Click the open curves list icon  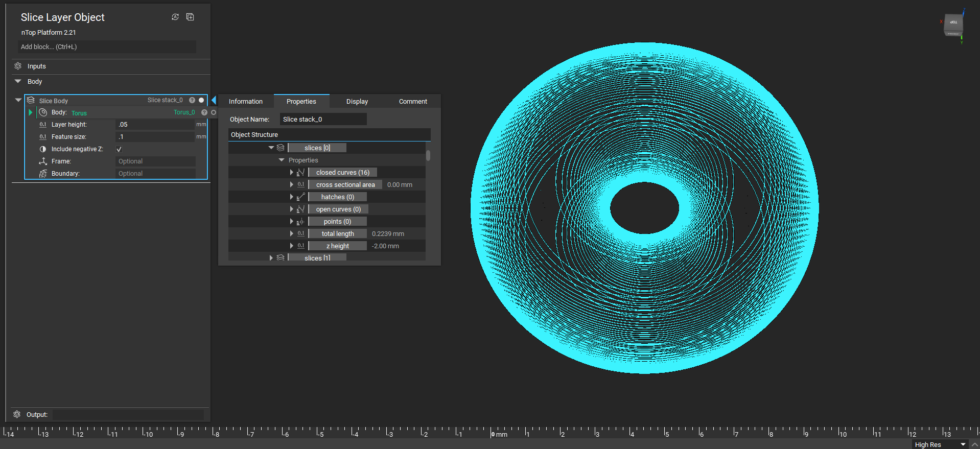300,209
